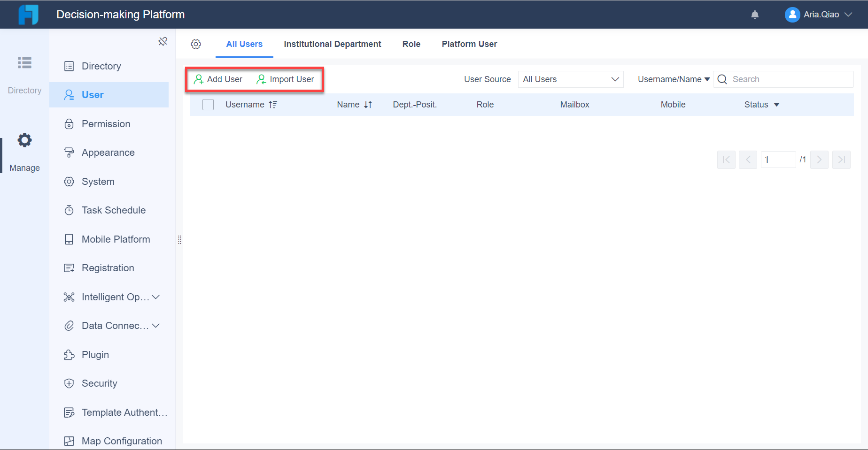Check the select-all checkbox in table header
The width and height of the screenshot is (868, 450).
208,104
